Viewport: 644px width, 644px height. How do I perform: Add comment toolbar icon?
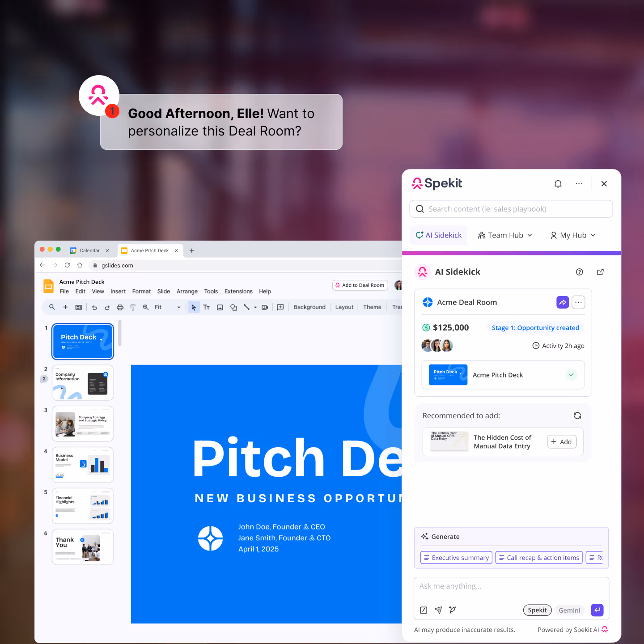[x=280, y=307]
